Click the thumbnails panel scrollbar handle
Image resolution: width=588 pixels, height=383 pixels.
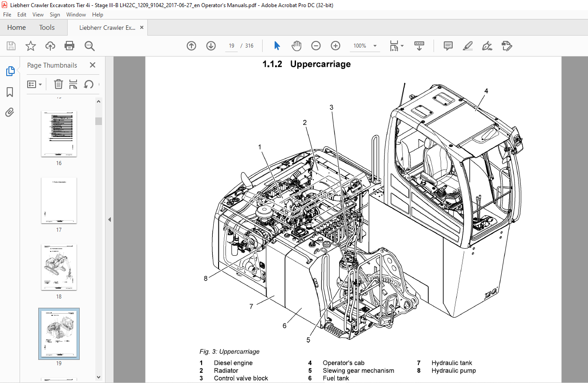coord(99,121)
